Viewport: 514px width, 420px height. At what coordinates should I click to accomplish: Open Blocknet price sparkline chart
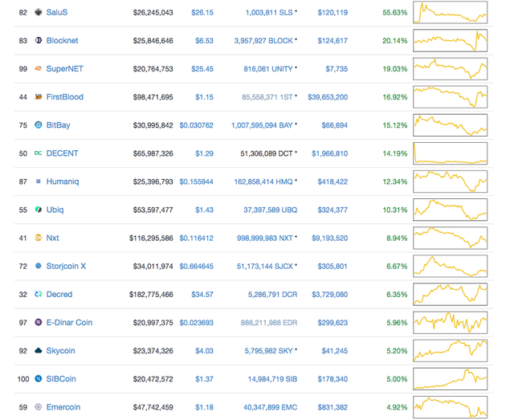point(450,41)
